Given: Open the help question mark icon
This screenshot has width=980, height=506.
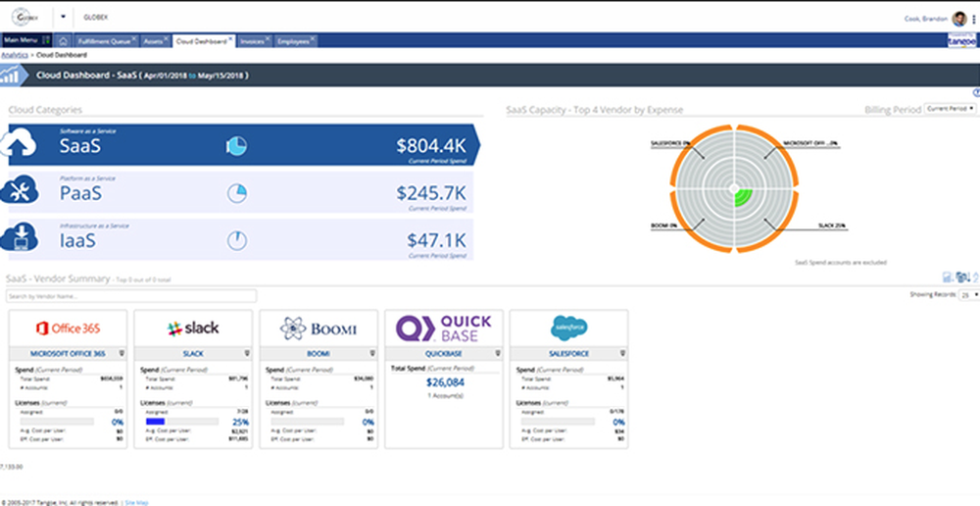Looking at the screenshot, I should click(x=976, y=93).
